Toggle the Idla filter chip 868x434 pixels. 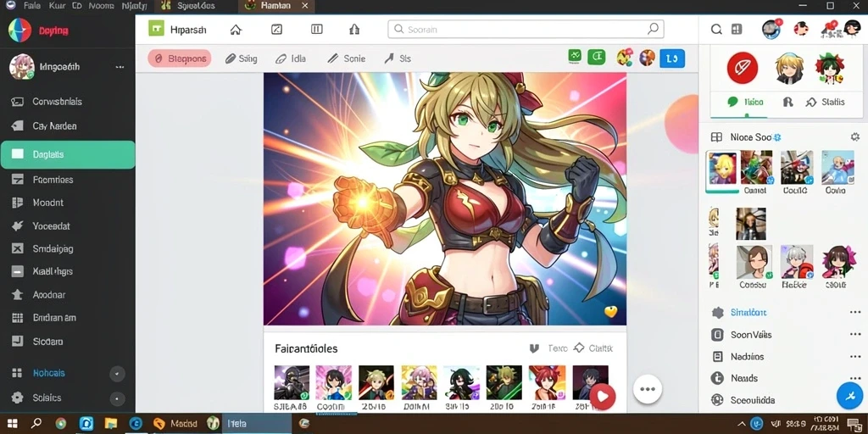291,58
